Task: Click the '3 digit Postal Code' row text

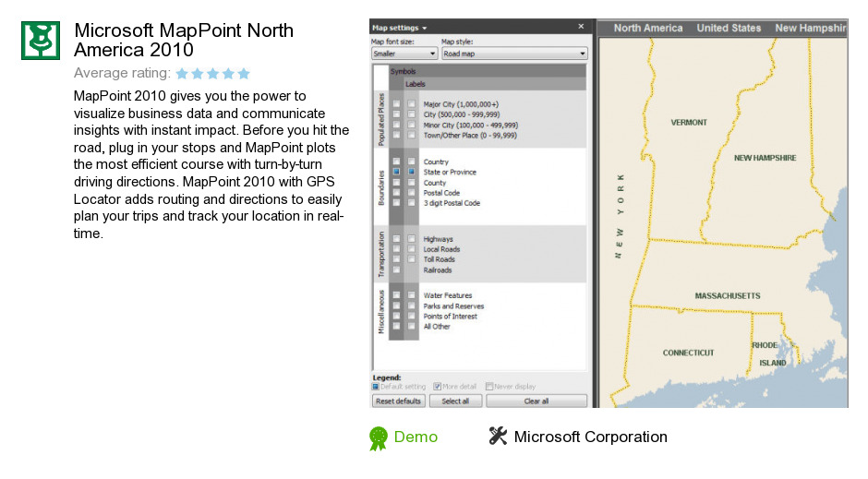Action: tap(452, 203)
